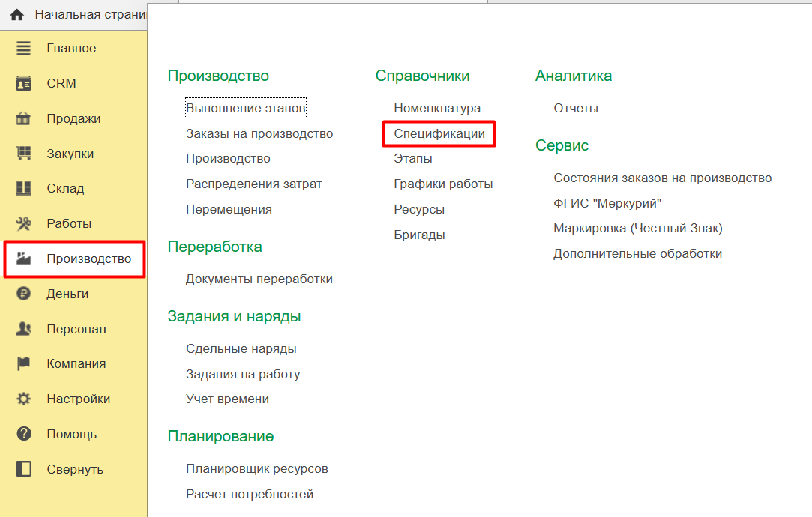This screenshot has height=517, width=812.
Task: Open the Склад section
Action: point(65,188)
